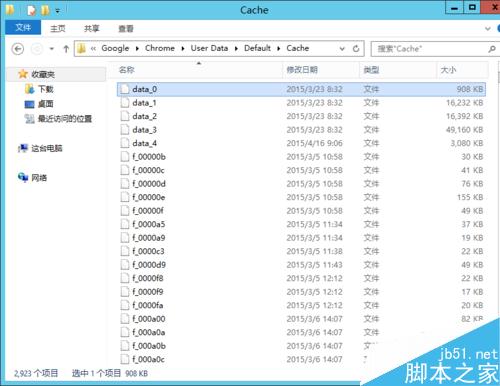Open 最近访问的位置 in navigation pane
Image resolution: width=500 pixels, height=386 pixels.
click(x=65, y=119)
